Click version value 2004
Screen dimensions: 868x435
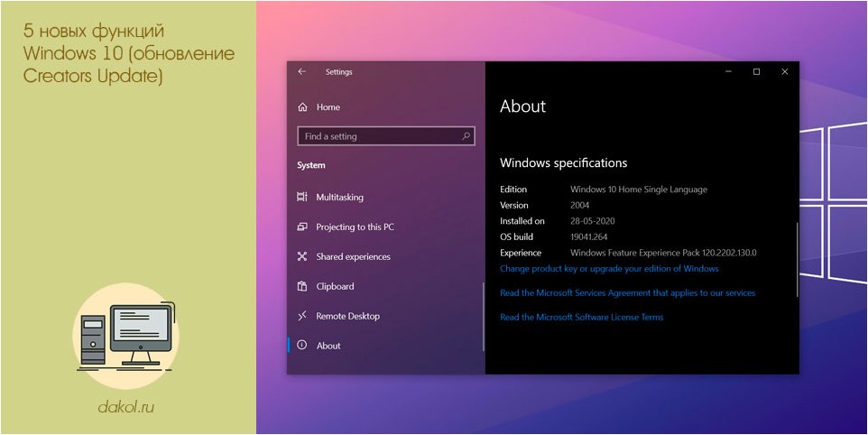pyautogui.click(x=579, y=205)
